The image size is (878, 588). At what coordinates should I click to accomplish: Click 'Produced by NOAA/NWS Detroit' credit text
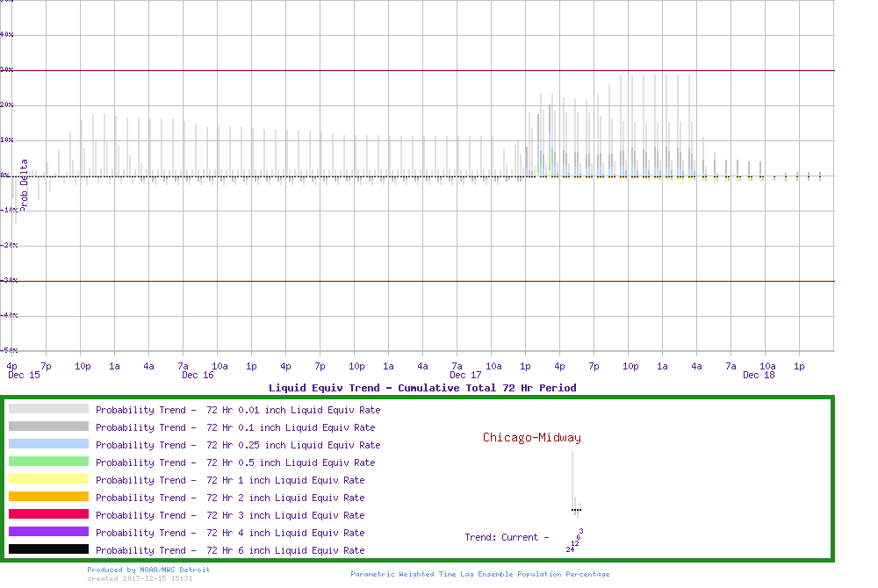click(x=148, y=570)
